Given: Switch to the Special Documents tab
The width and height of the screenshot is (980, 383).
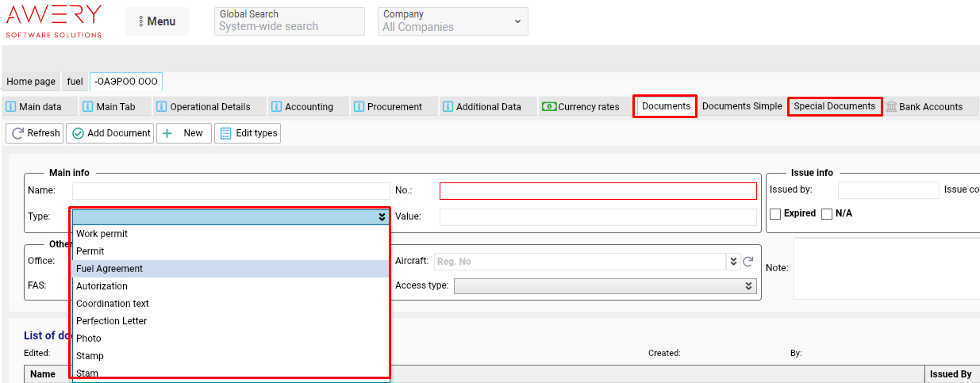Looking at the screenshot, I should point(834,106).
